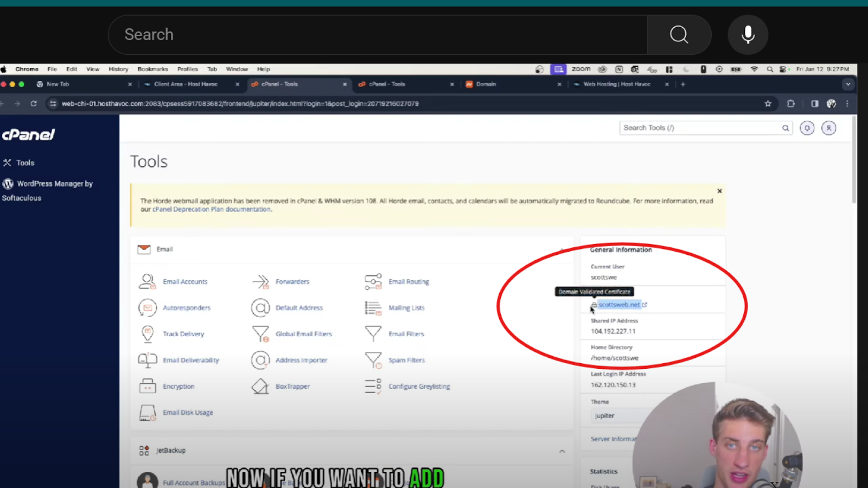Switch to the Domain browser tab
The width and height of the screenshot is (868, 488).
(486, 84)
